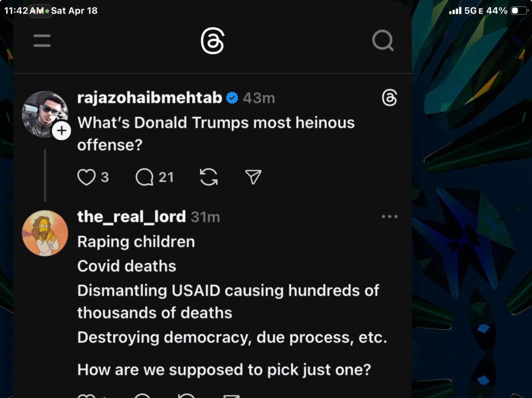Tap the battery indicator in the status bar

pyautogui.click(x=518, y=10)
